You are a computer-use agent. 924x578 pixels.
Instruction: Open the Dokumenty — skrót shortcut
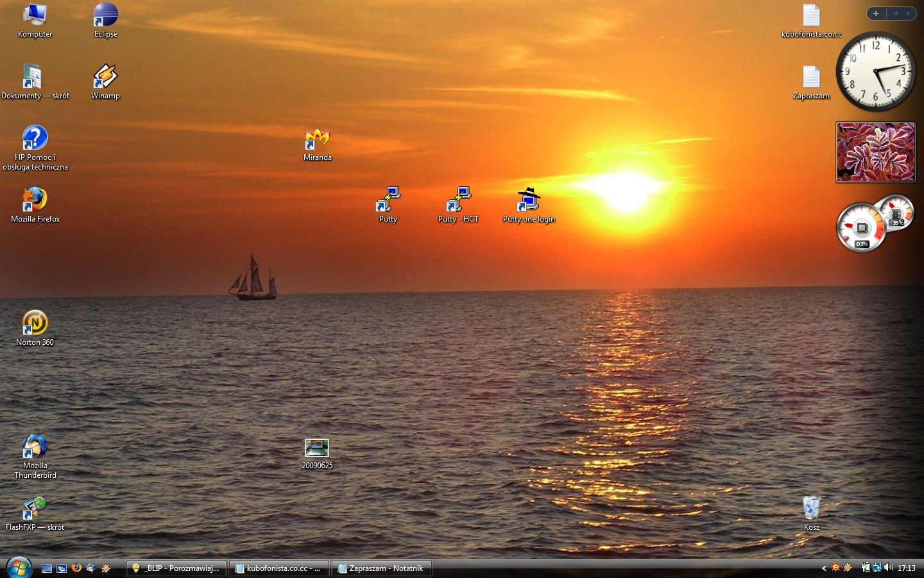pyautogui.click(x=35, y=82)
